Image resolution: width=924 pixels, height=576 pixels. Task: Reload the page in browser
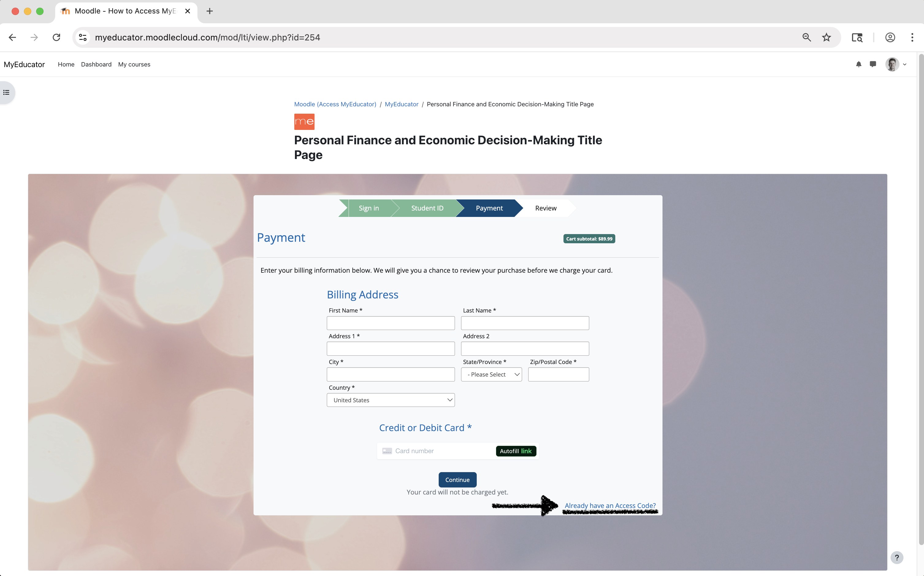click(x=56, y=37)
